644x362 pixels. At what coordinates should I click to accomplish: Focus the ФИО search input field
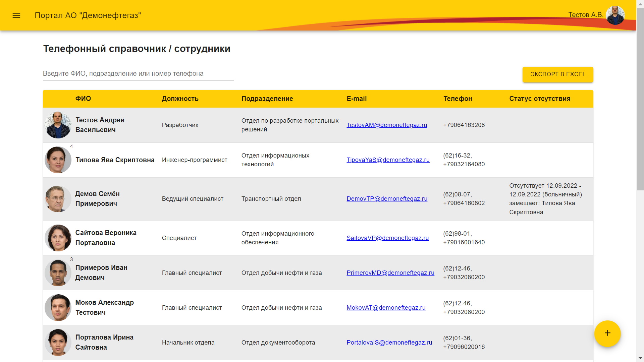point(138,74)
